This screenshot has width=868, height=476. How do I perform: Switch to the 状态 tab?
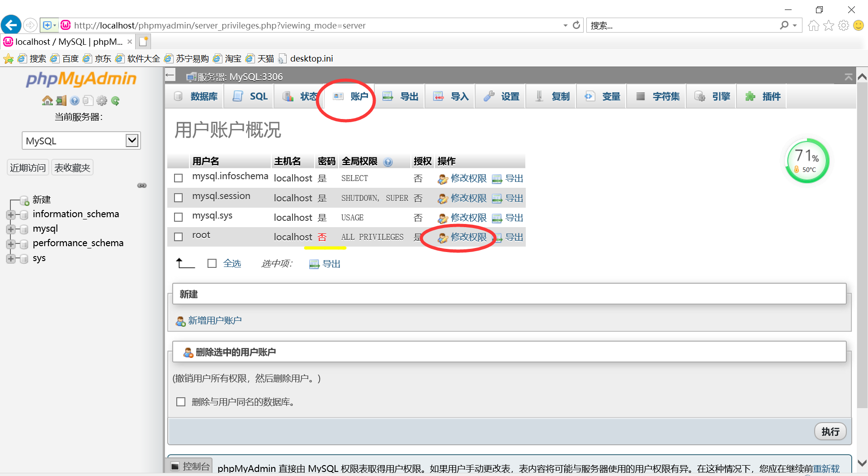point(299,96)
